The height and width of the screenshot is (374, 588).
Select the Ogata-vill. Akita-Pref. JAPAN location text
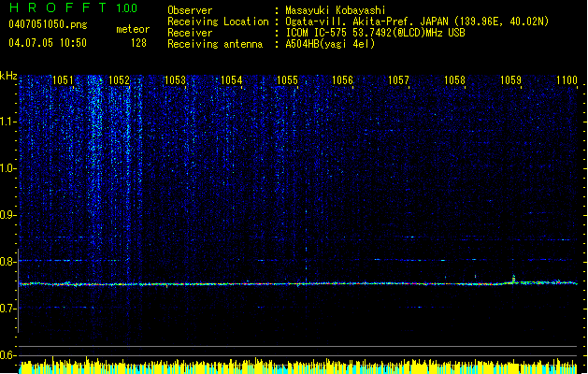[417, 22]
